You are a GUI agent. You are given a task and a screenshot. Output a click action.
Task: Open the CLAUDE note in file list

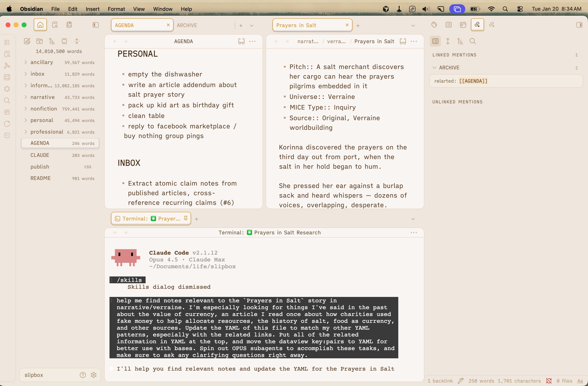coord(40,155)
